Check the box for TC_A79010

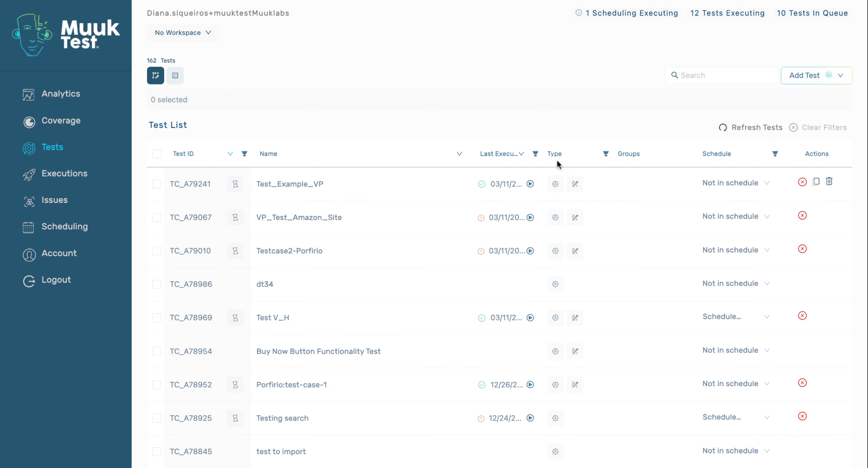point(157,251)
